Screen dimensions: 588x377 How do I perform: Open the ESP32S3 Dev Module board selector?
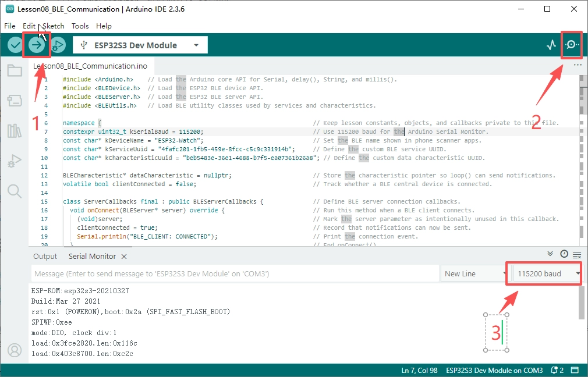tap(140, 45)
